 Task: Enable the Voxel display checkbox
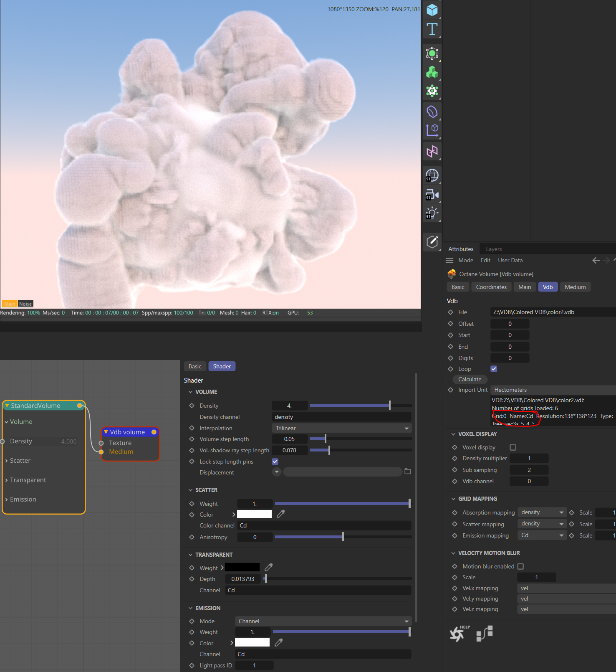pos(513,447)
